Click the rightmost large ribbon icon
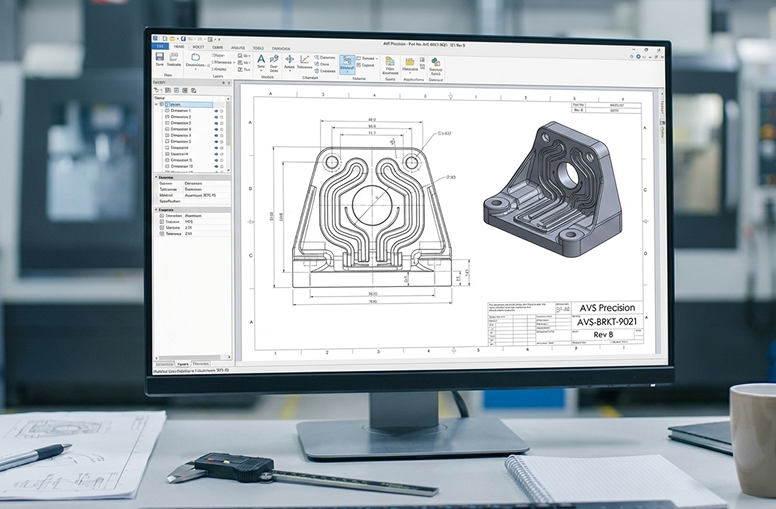Viewport: 776px width, 509px height. click(435, 63)
